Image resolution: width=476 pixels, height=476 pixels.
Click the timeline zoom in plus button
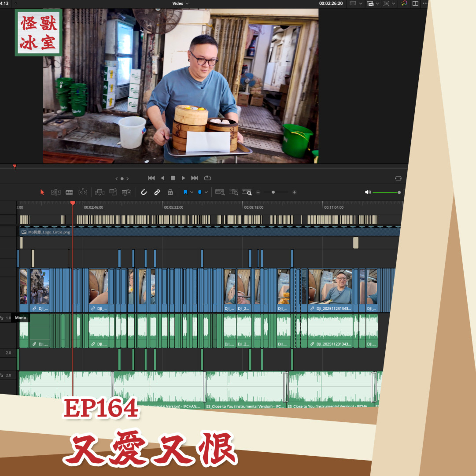(294, 192)
